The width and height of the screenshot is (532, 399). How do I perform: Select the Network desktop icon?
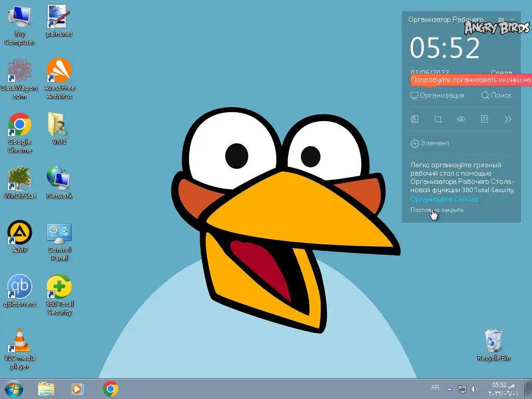coord(59,182)
